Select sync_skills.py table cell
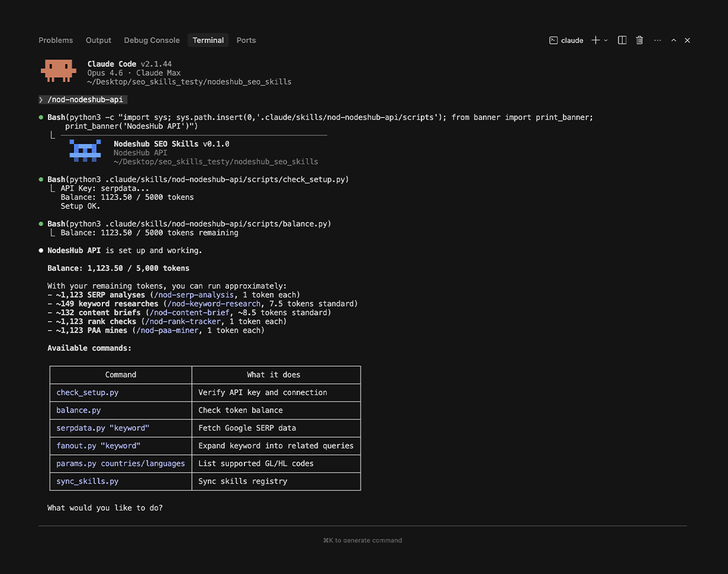 (121, 481)
